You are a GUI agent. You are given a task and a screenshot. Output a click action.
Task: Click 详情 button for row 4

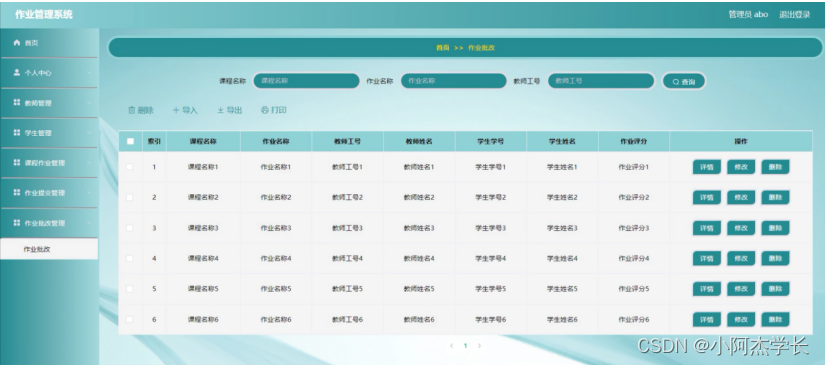pyautogui.click(x=707, y=259)
